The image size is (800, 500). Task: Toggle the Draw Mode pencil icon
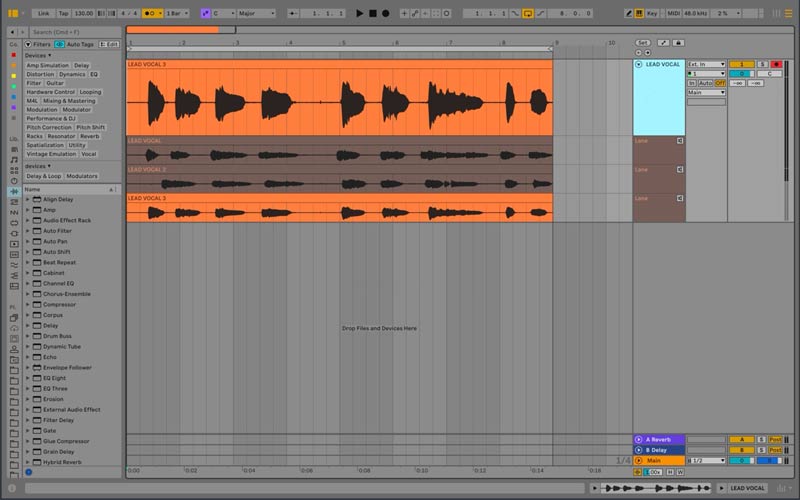coord(629,13)
